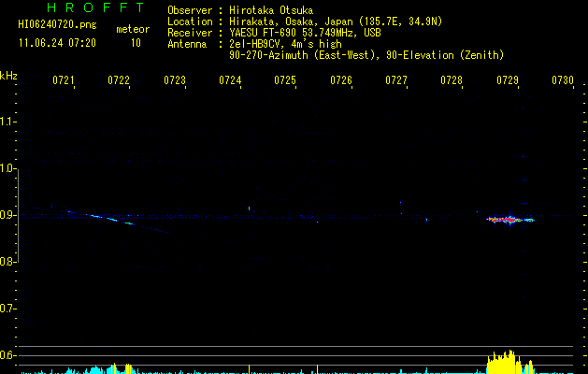
Task: Click the 0.9 kHz frequency label
Action: (7, 215)
